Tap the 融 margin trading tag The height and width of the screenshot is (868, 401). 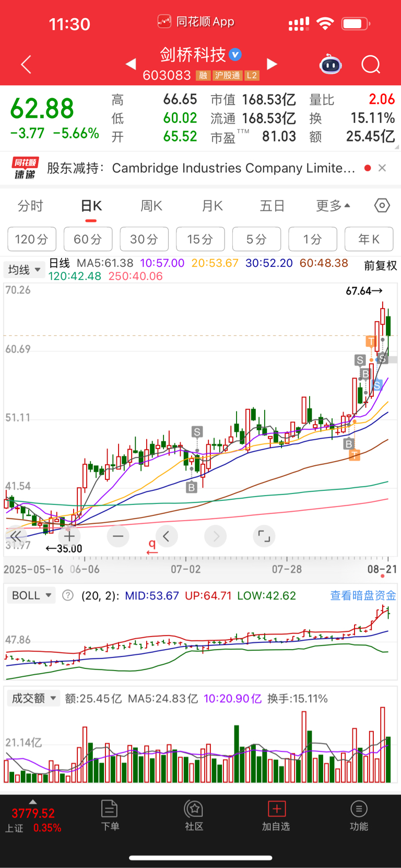click(203, 76)
